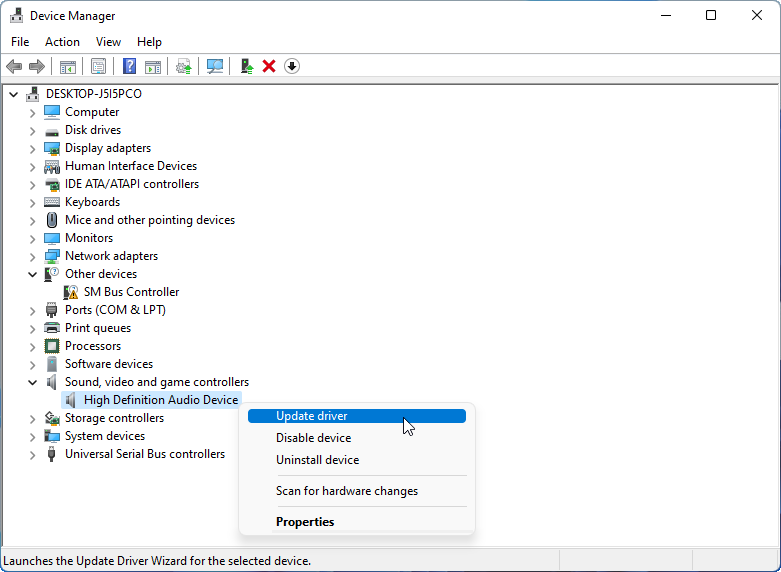
Task: Expand the System devices category
Action: tap(32, 437)
